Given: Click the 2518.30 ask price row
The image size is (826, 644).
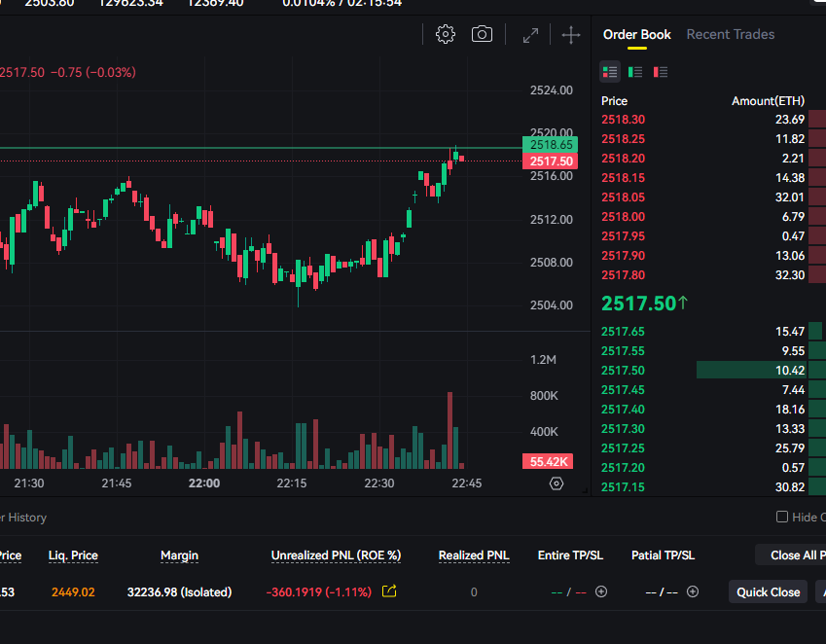Looking at the screenshot, I should click(710, 120).
